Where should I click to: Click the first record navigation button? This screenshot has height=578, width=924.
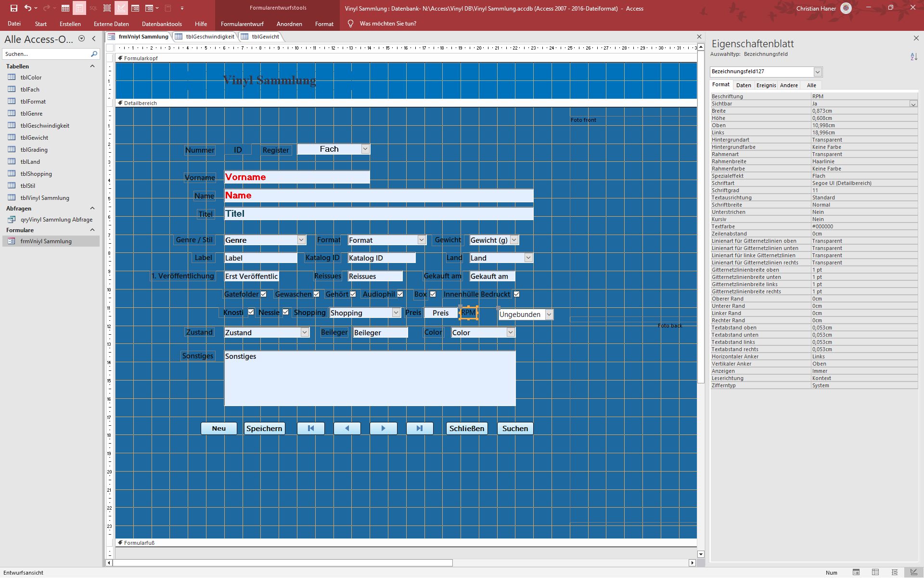[x=311, y=428]
